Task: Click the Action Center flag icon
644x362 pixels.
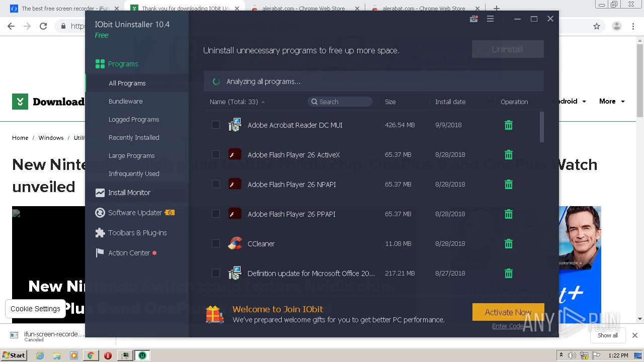Action: [x=100, y=253]
